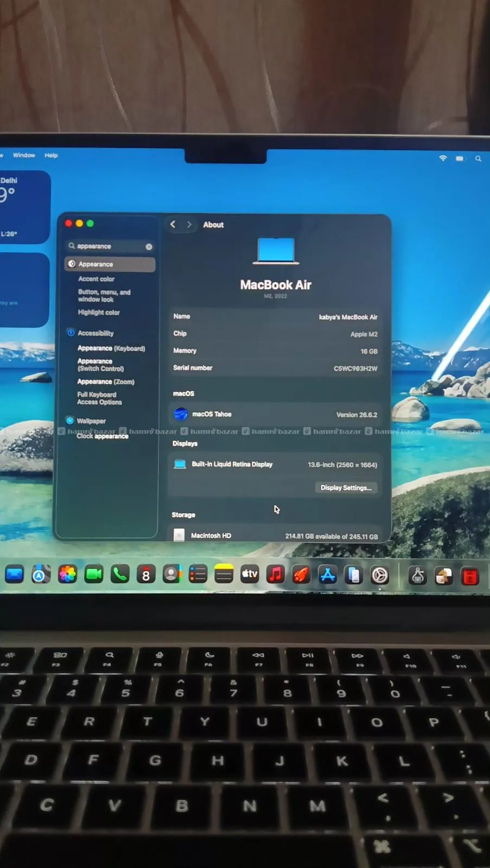Click the 16 GB memory value
The image size is (490, 868).
369,352
